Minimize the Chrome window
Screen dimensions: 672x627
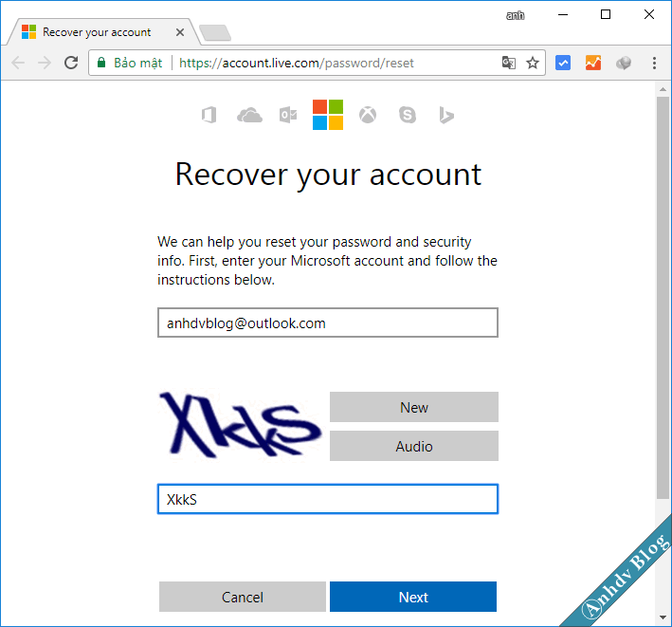563,15
